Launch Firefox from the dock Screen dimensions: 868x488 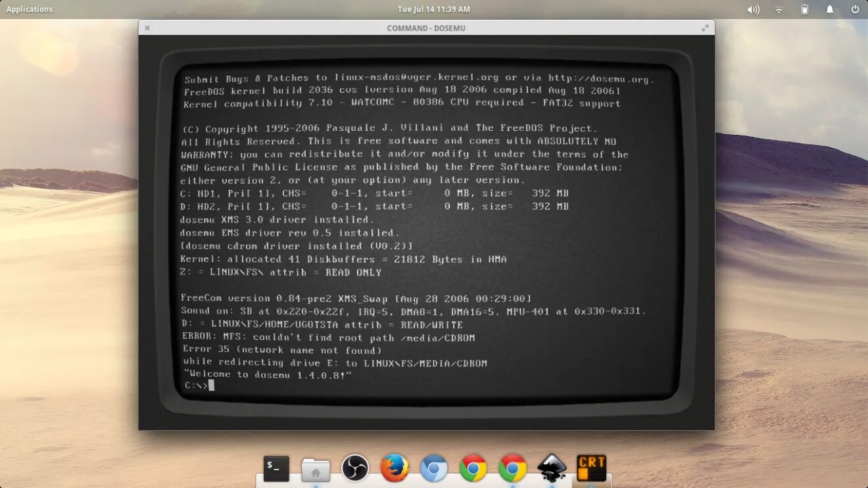coord(395,468)
